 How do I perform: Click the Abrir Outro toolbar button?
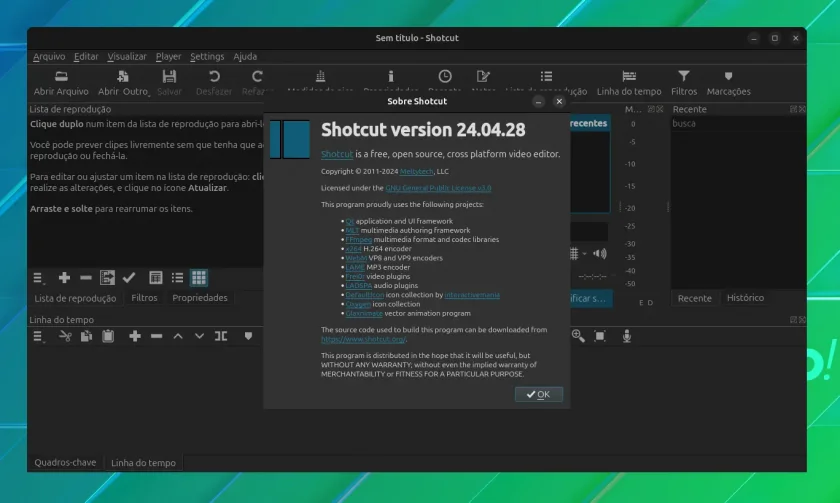tap(123, 83)
